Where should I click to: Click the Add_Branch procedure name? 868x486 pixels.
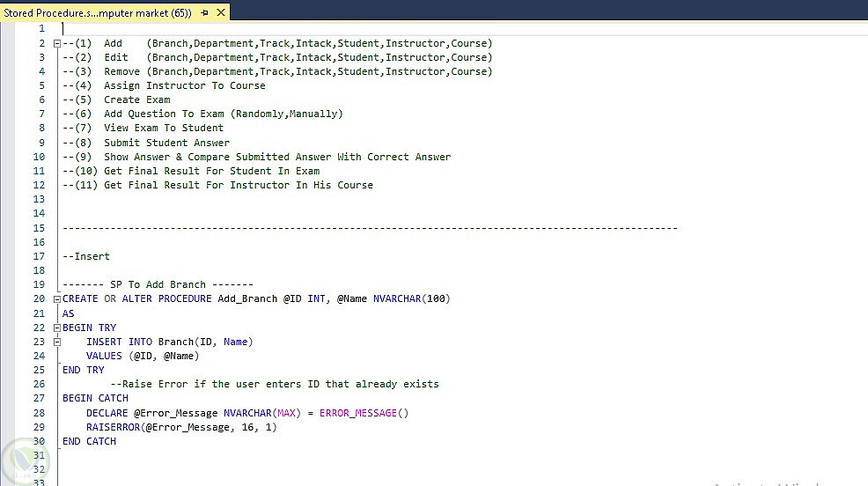point(247,298)
